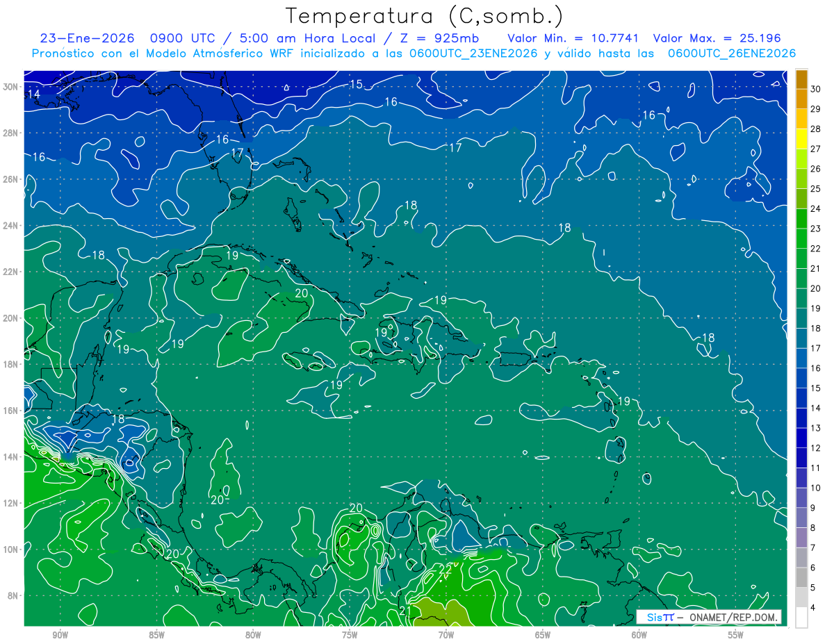
Task: Click the '10' label on the color scale
Action: click(816, 488)
